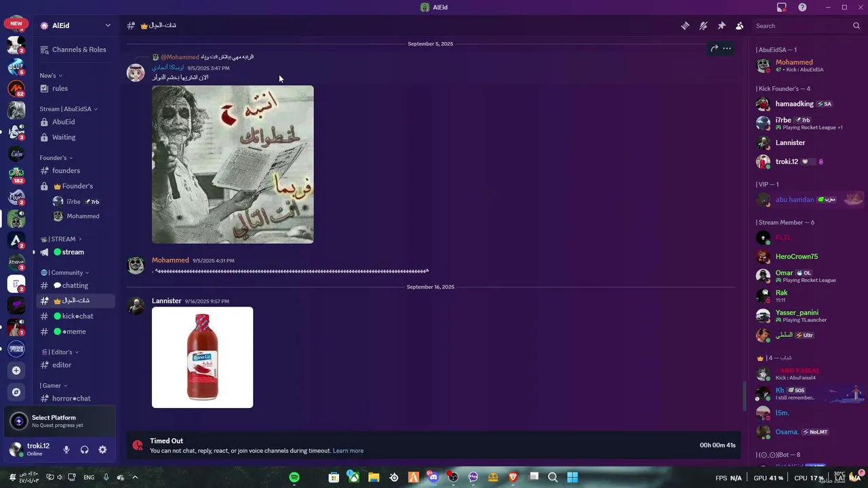
Task: Open Brave browser from taskbar
Action: click(513, 477)
